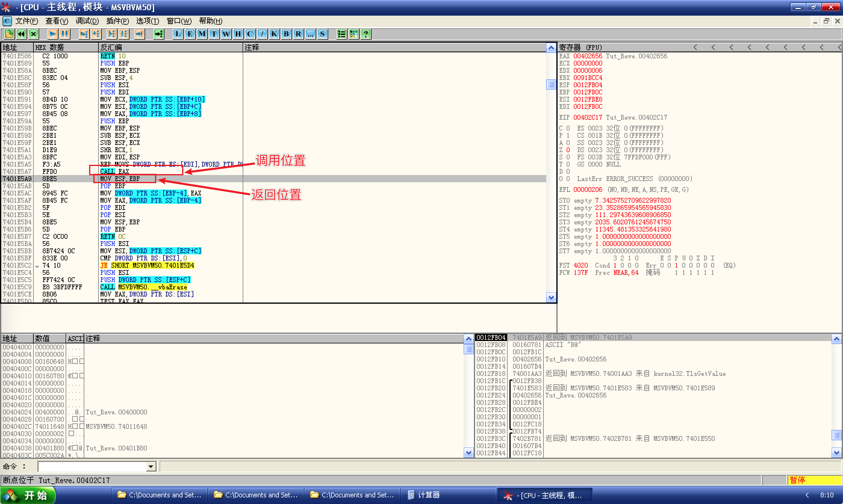This screenshot has height=504, width=843.
Task: Click the Pause execution toolbar icon
Action: tap(65, 34)
